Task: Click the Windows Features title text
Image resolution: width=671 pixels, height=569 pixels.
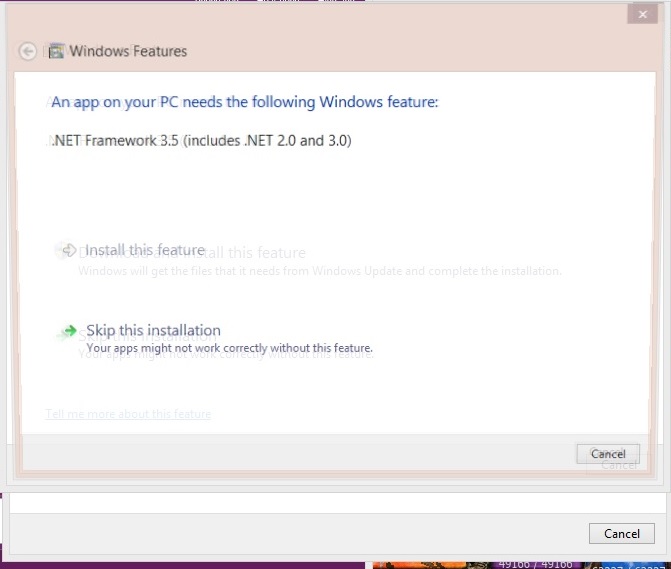Action: (x=128, y=51)
